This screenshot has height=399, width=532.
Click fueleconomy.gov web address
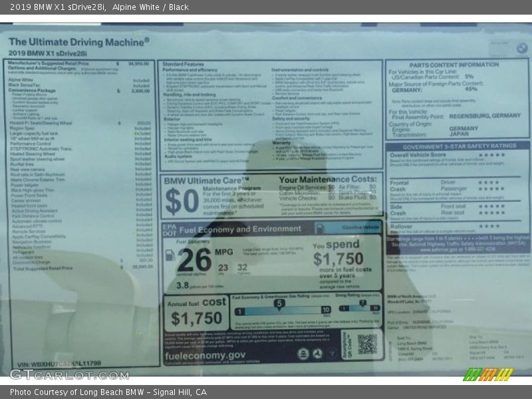[205, 355]
